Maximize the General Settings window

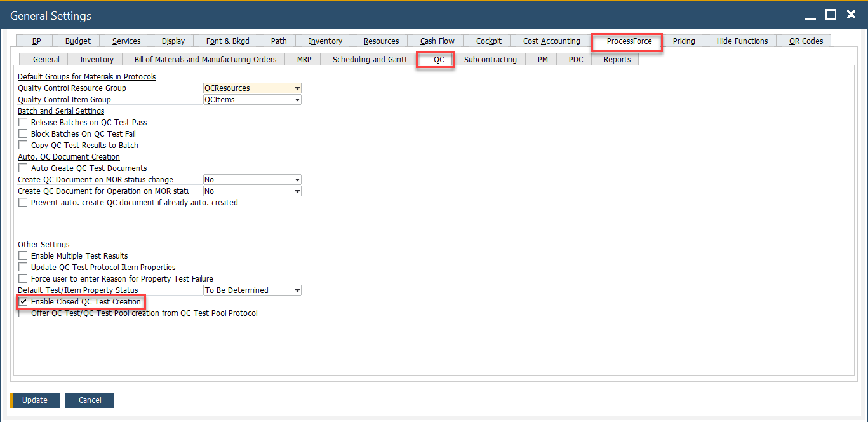point(831,15)
